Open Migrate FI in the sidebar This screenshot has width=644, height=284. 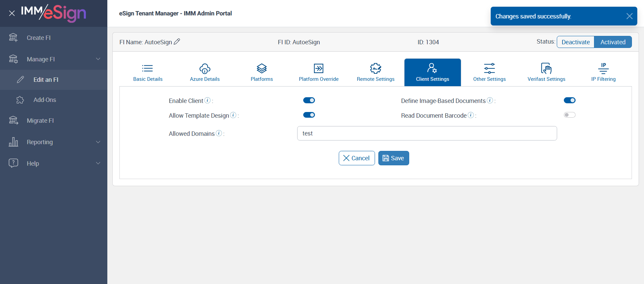[x=54, y=120]
